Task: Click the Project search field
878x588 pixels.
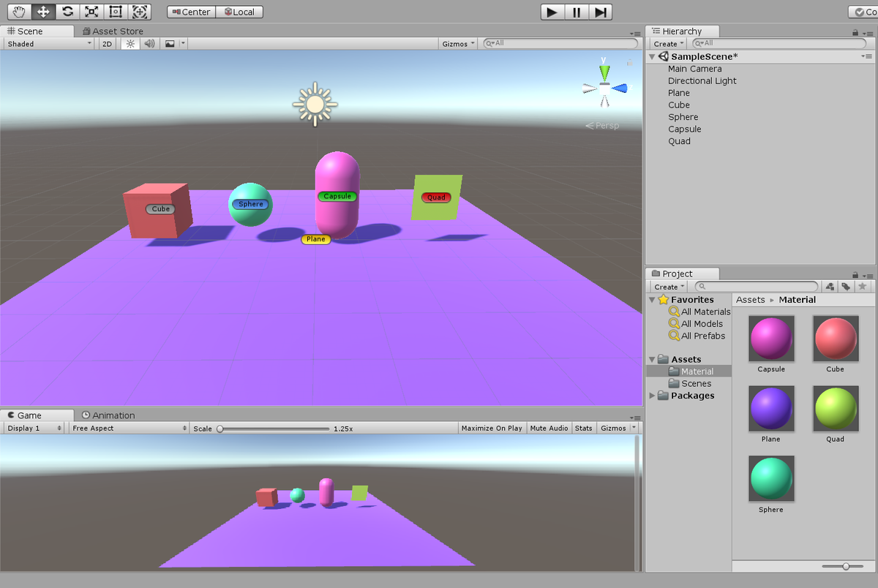Action: tap(756, 287)
